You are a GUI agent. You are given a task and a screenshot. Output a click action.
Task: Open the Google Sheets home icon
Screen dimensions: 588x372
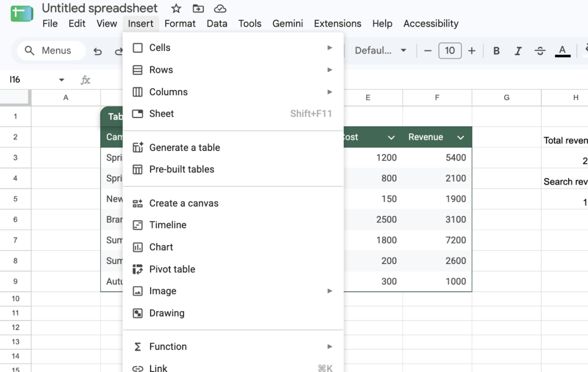point(22,14)
